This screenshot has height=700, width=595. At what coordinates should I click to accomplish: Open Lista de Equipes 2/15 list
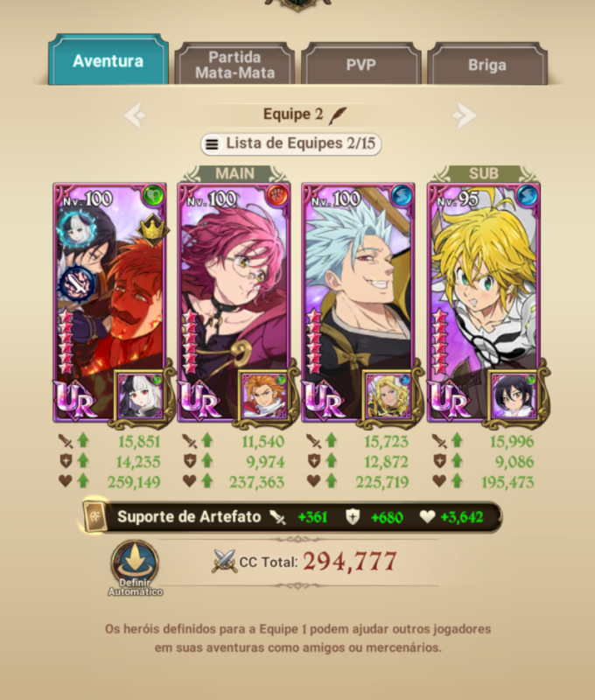click(x=290, y=143)
